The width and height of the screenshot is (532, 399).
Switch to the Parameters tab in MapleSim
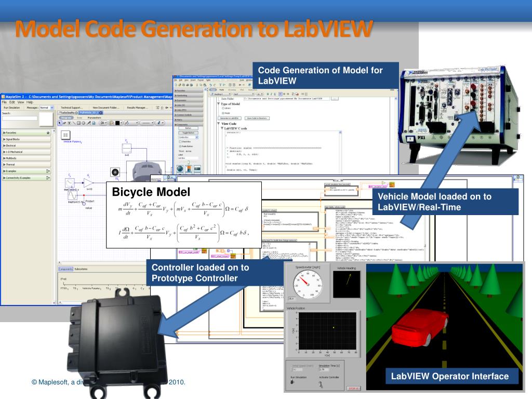[x=95, y=118]
